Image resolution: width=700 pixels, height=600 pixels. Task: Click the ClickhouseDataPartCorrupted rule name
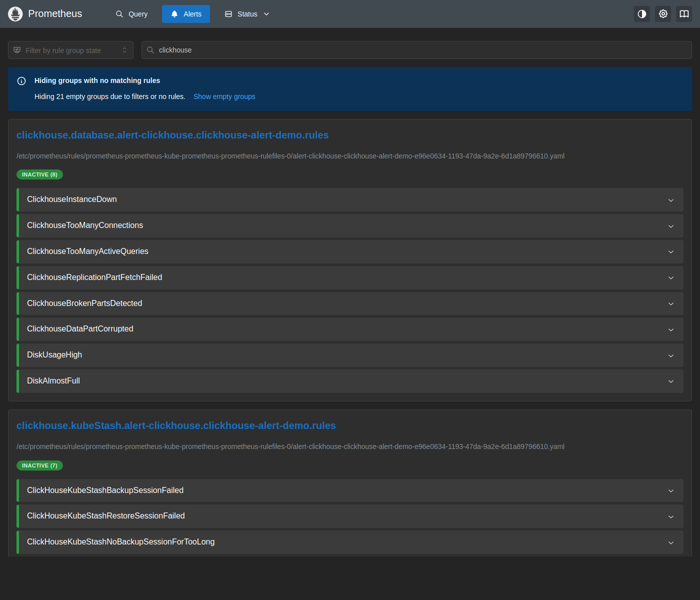click(80, 329)
